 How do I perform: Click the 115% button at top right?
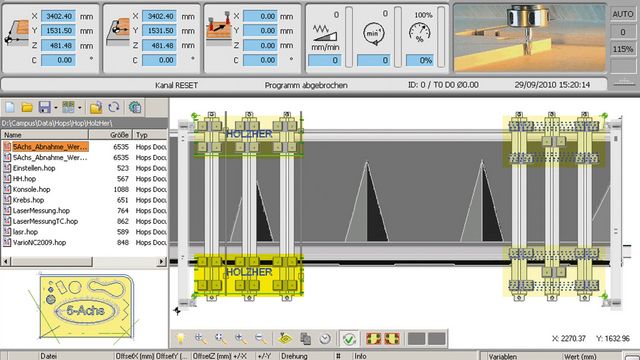coord(623,49)
